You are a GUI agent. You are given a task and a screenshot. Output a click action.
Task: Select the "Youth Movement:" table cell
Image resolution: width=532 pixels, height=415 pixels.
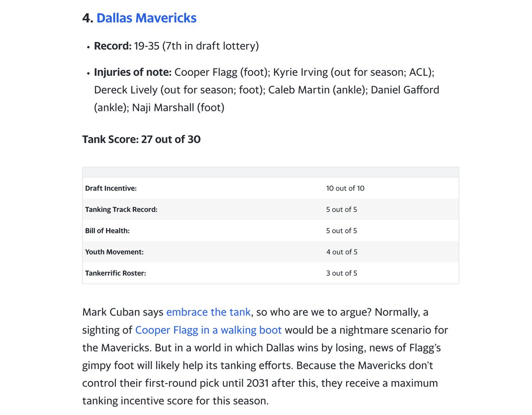pyautogui.click(x=114, y=252)
